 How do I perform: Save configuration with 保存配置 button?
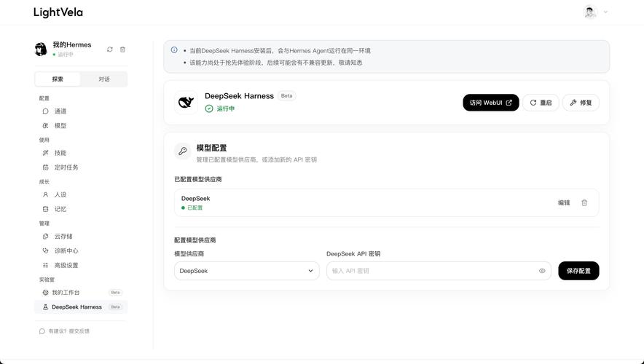578,271
